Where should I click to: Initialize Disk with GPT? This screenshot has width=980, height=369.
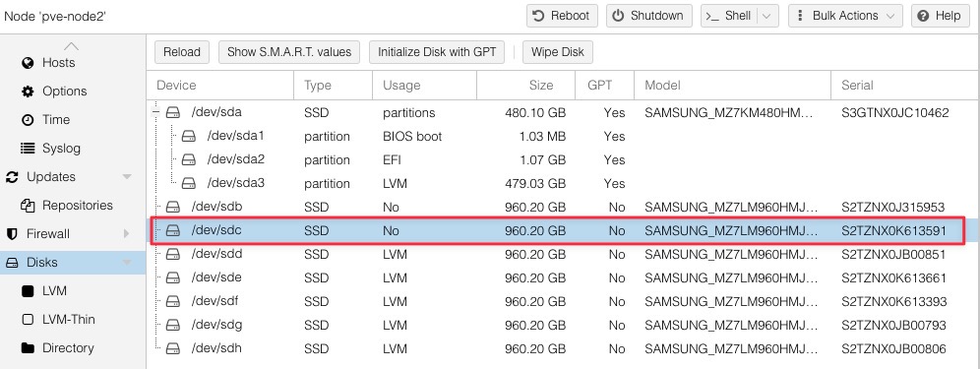pos(437,52)
